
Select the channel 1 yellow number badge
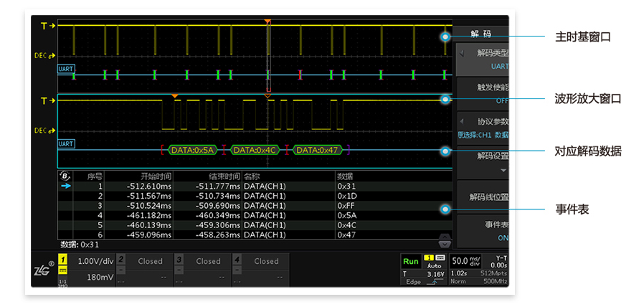(63, 260)
